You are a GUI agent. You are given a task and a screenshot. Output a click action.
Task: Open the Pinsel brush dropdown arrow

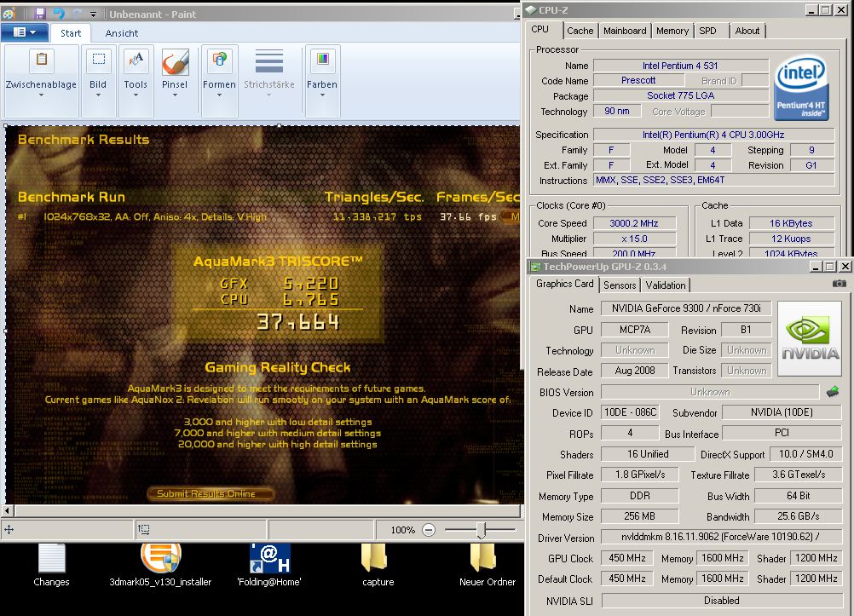click(175, 95)
